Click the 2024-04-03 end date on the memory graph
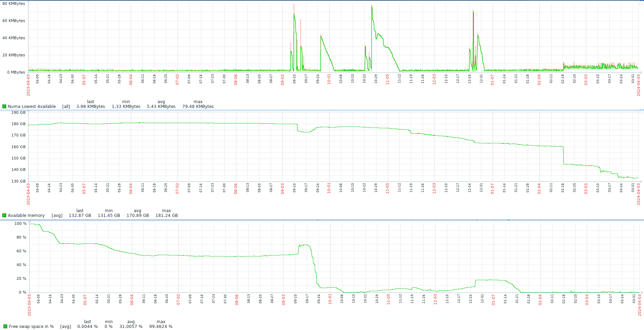Screen dimensions: 644x330 (638, 194)
